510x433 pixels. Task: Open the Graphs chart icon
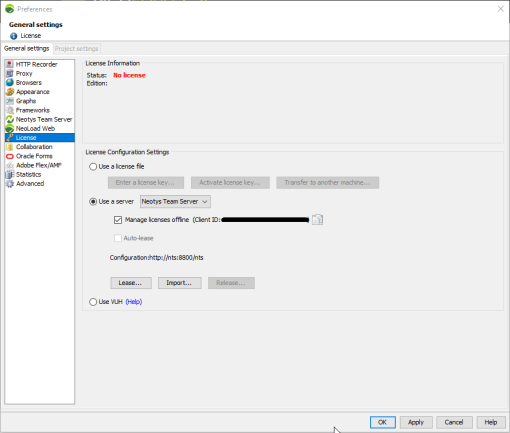coord(10,101)
